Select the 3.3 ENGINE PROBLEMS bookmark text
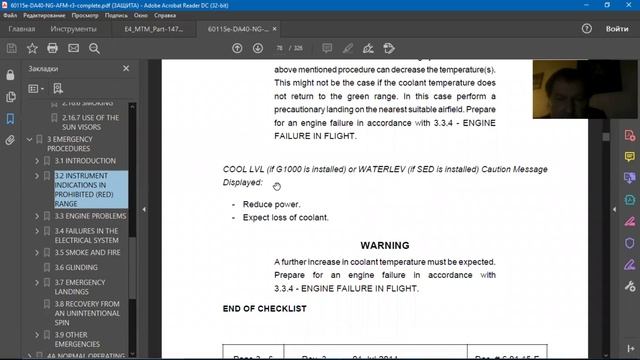640x360 pixels. 90,216
